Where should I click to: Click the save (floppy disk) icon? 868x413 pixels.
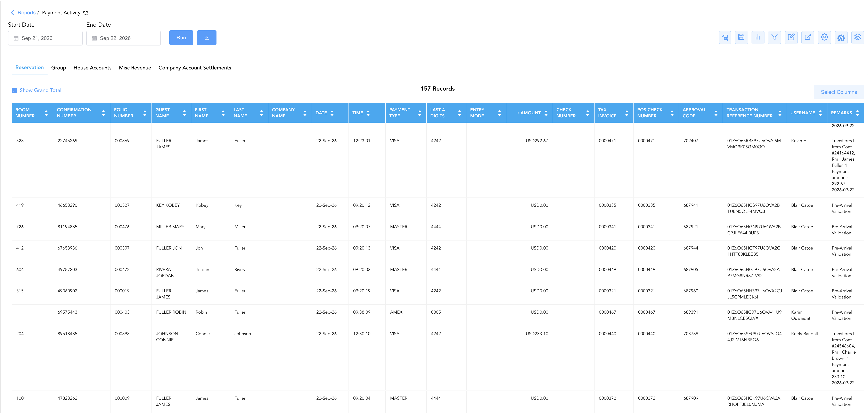click(x=741, y=38)
